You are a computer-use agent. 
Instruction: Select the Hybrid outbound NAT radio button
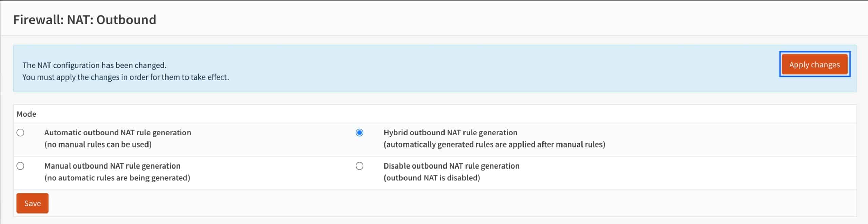(x=359, y=133)
